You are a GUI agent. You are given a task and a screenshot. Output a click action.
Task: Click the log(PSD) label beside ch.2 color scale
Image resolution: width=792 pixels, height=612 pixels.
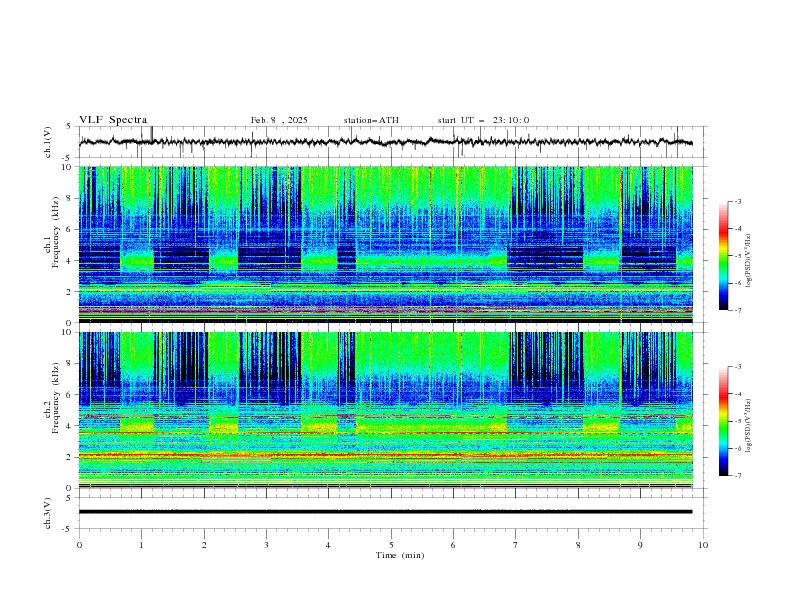coord(748,426)
